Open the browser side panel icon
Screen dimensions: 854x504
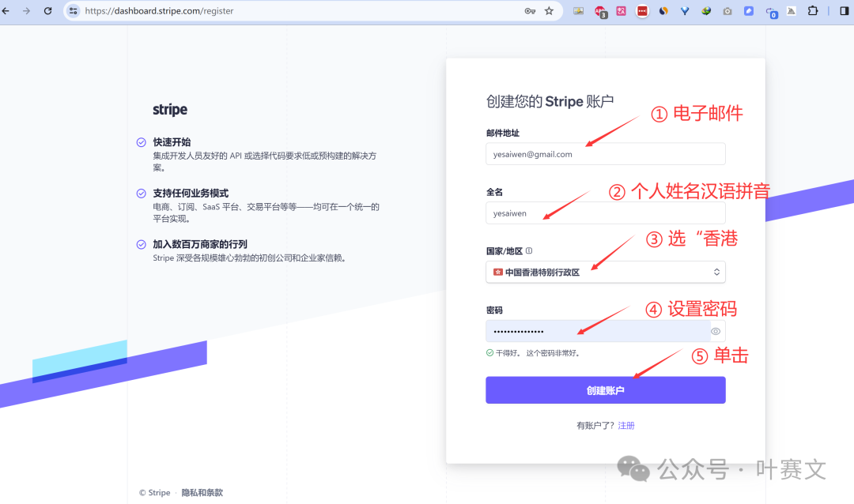point(844,11)
